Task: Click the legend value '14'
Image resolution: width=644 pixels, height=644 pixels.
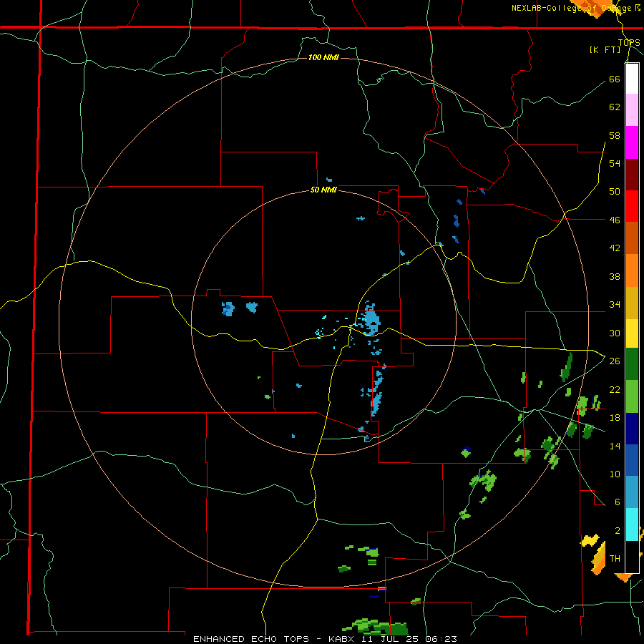Action: 615,446
